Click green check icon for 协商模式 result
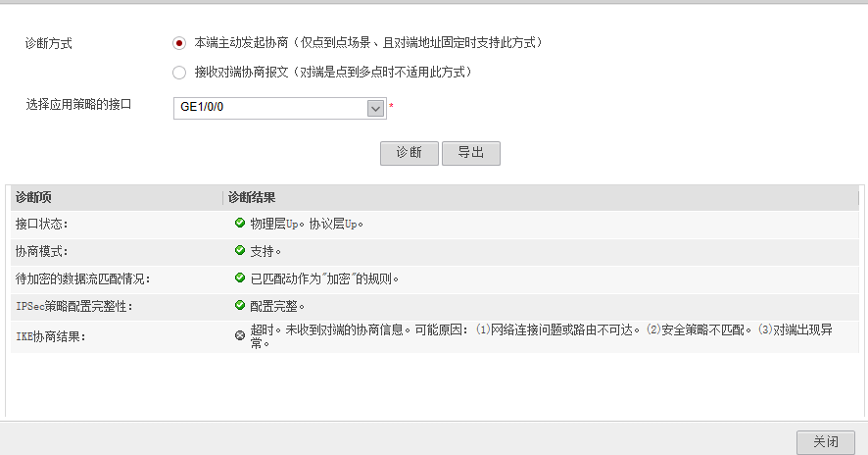This screenshot has height=455, width=868. point(240,251)
